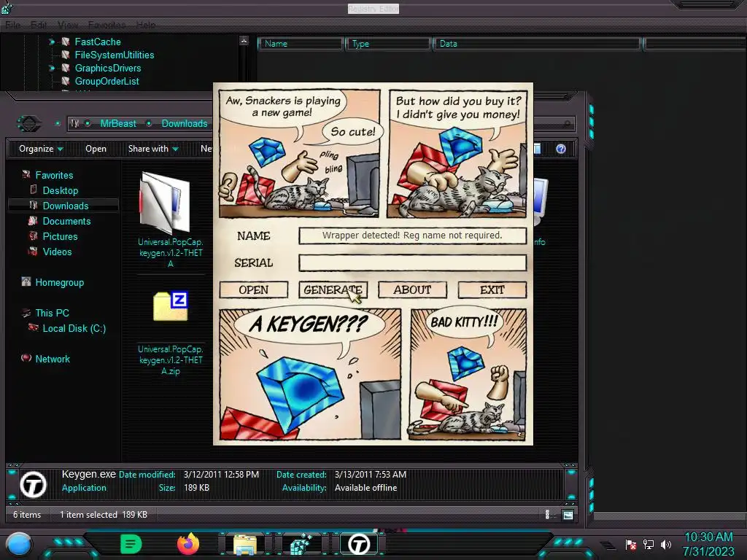
Task: Click the Name column header in Registry Editor
Action: coord(300,44)
